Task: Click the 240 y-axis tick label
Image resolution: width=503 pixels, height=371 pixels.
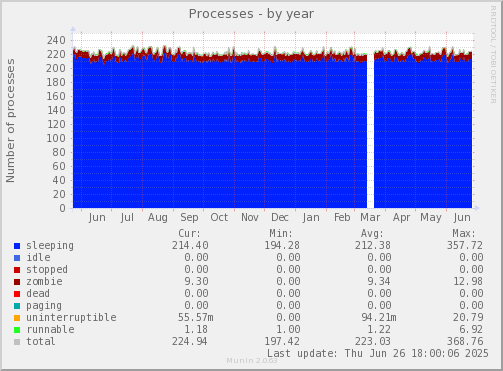Action: (56, 40)
